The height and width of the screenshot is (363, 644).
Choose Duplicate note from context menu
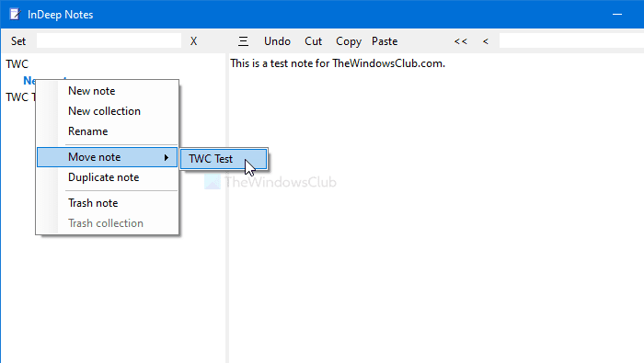coord(108,177)
